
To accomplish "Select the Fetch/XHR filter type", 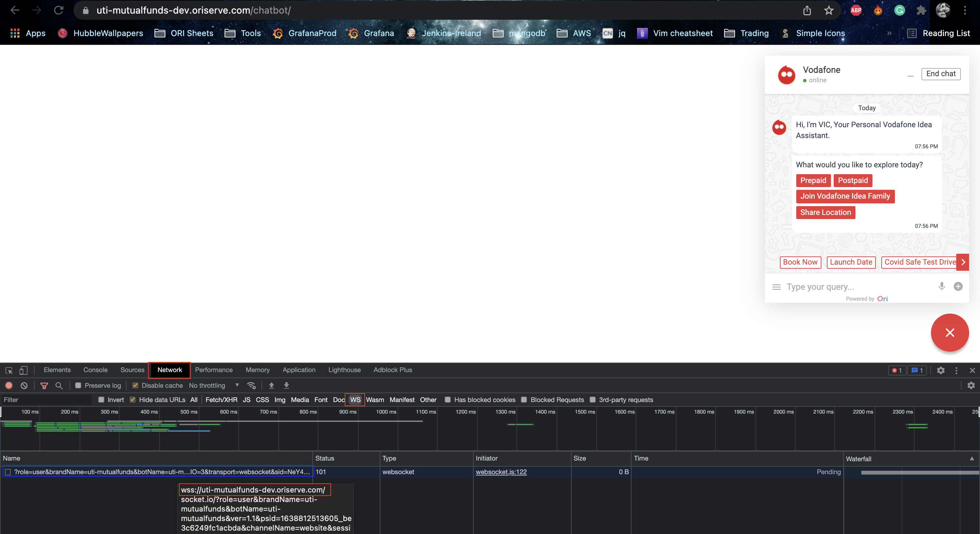I will coord(221,400).
